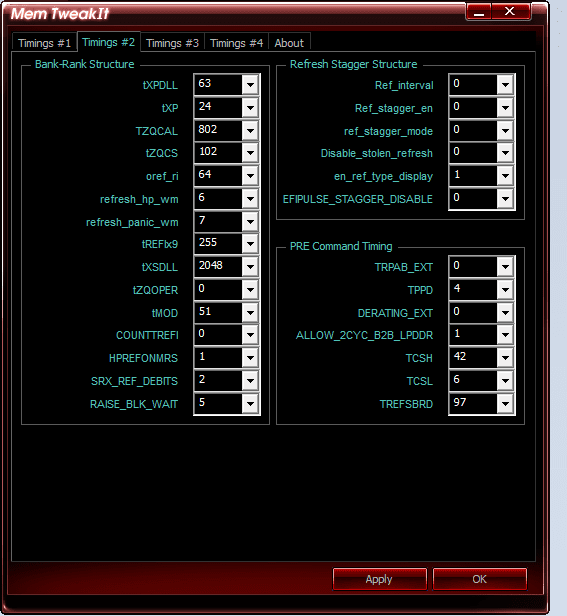This screenshot has width=567, height=616.
Task: Expand the refresh_panic_wm dropdown
Action: tap(250, 222)
